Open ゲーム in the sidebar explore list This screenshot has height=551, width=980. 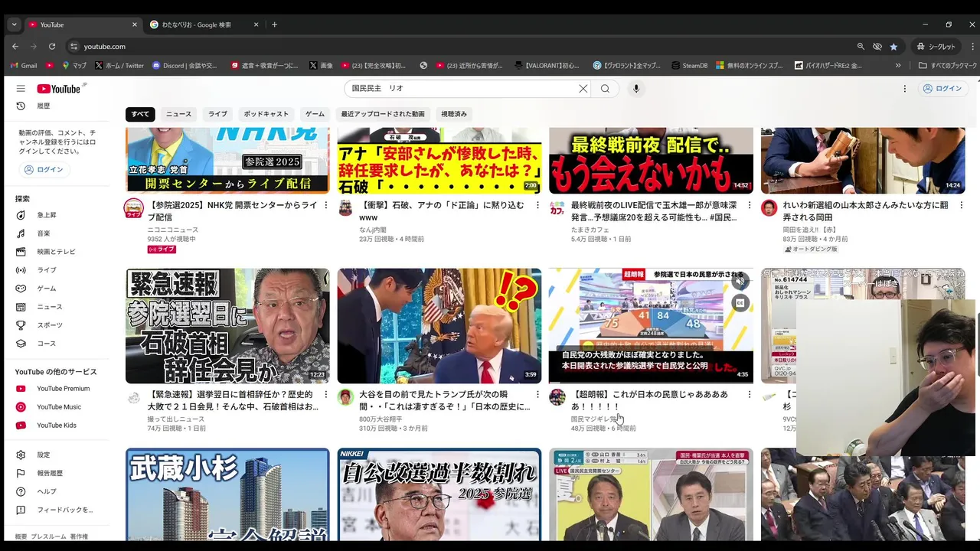coord(46,289)
